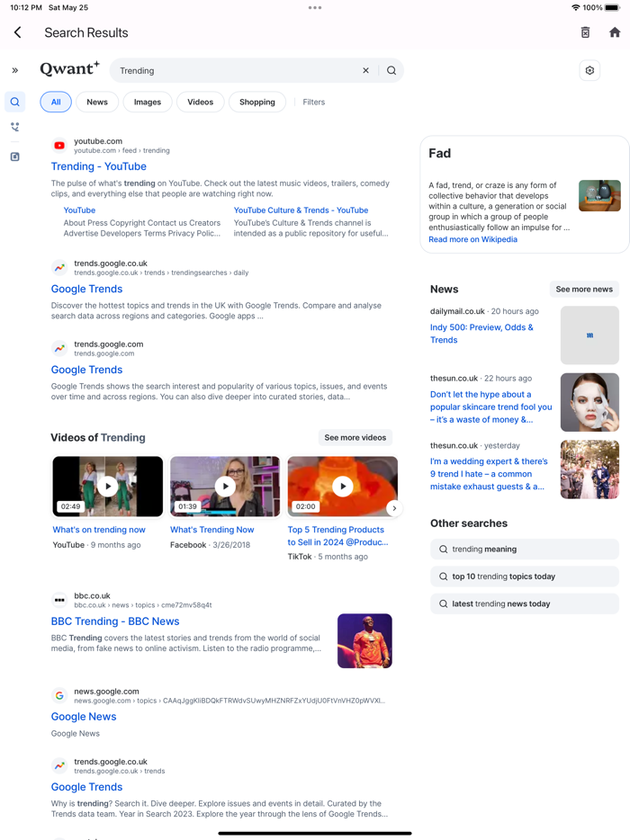The width and height of the screenshot is (630, 840).
Task: Play the What's on trending now video
Action: point(108,487)
